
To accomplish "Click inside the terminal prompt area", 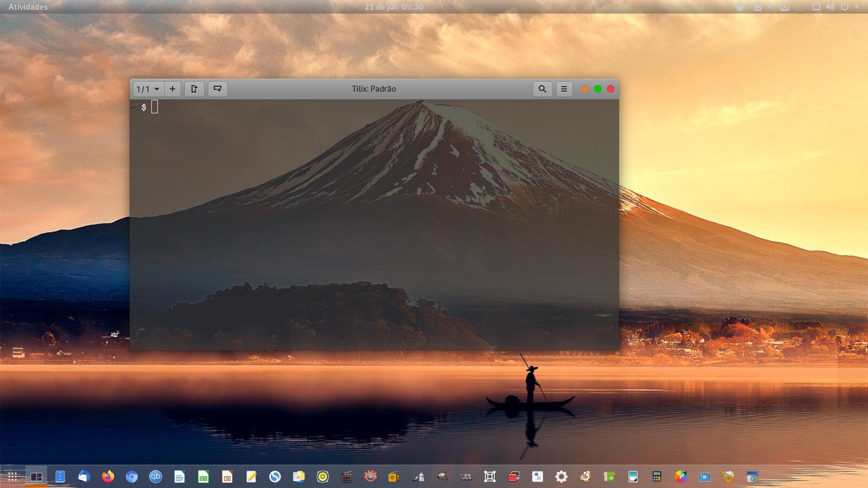I will 155,107.
